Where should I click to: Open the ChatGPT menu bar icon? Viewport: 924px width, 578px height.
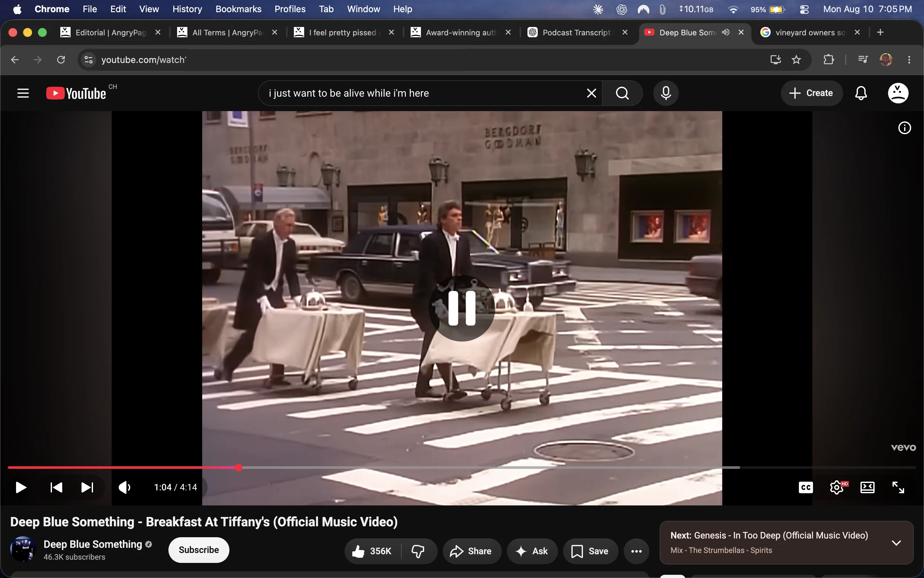click(621, 10)
